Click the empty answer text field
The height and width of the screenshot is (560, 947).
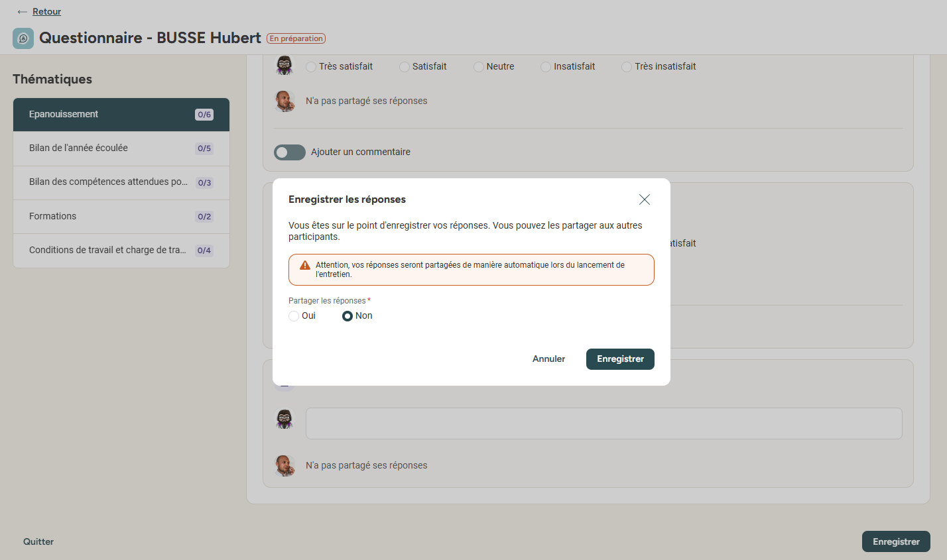pyautogui.click(x=604, y=423)
